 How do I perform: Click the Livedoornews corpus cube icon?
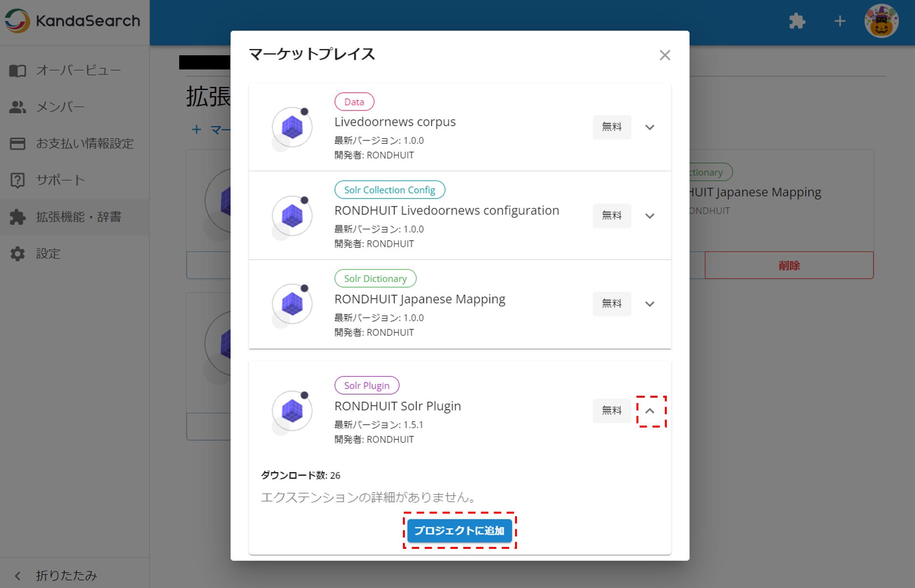point(292,128)
